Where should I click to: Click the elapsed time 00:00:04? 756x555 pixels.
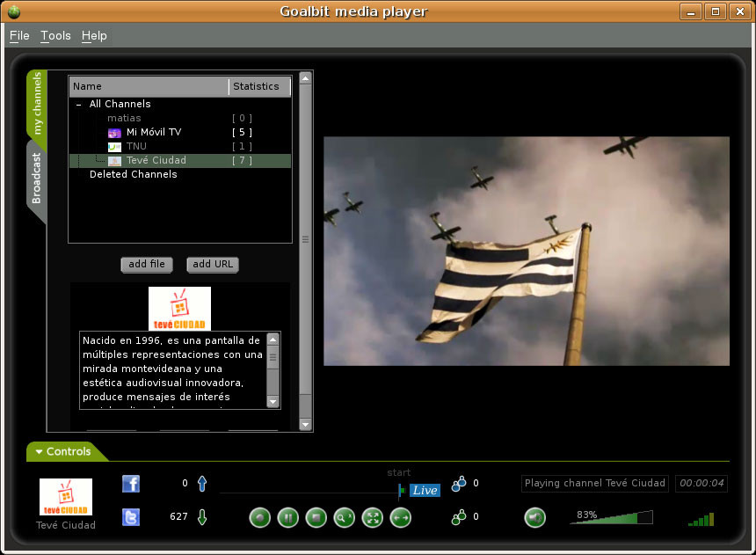701,483
